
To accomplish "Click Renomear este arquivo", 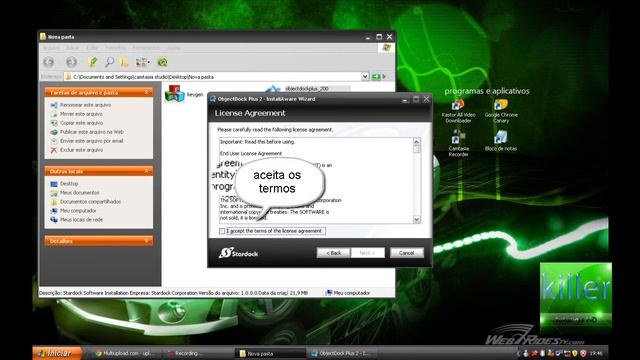I will tap(85, 105).
